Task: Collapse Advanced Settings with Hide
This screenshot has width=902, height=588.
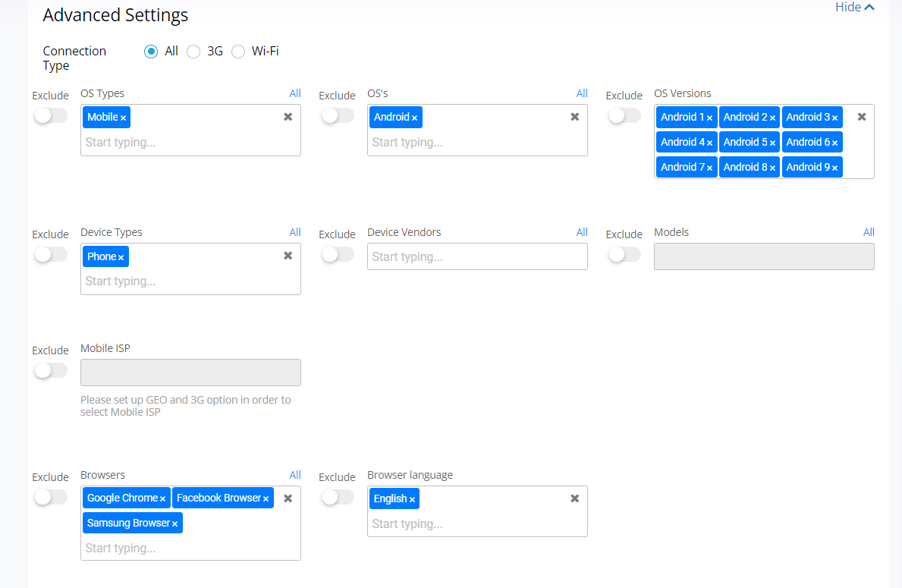Action: click(x=854, y=8)
